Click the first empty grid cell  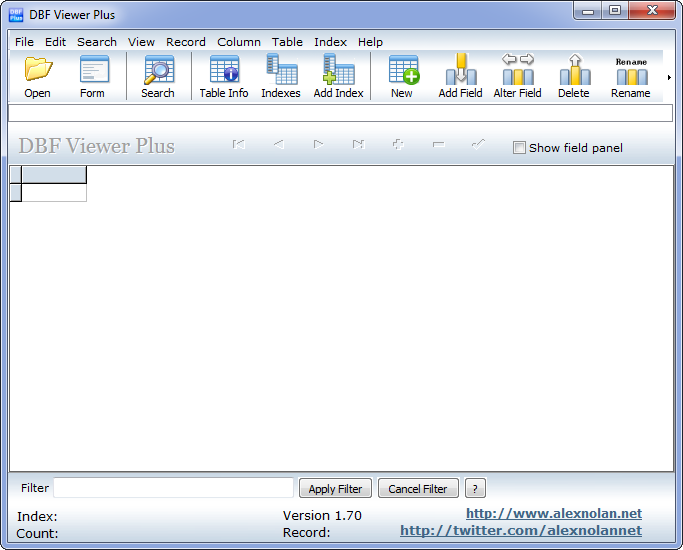coord(54,192)
